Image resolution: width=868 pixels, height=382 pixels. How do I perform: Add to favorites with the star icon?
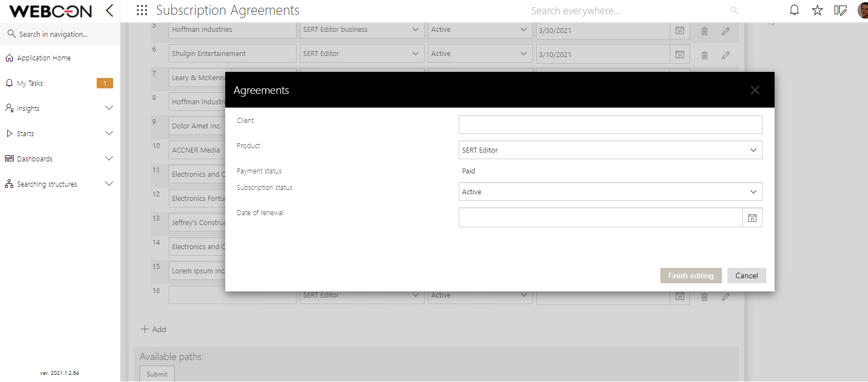pos(817,10)
